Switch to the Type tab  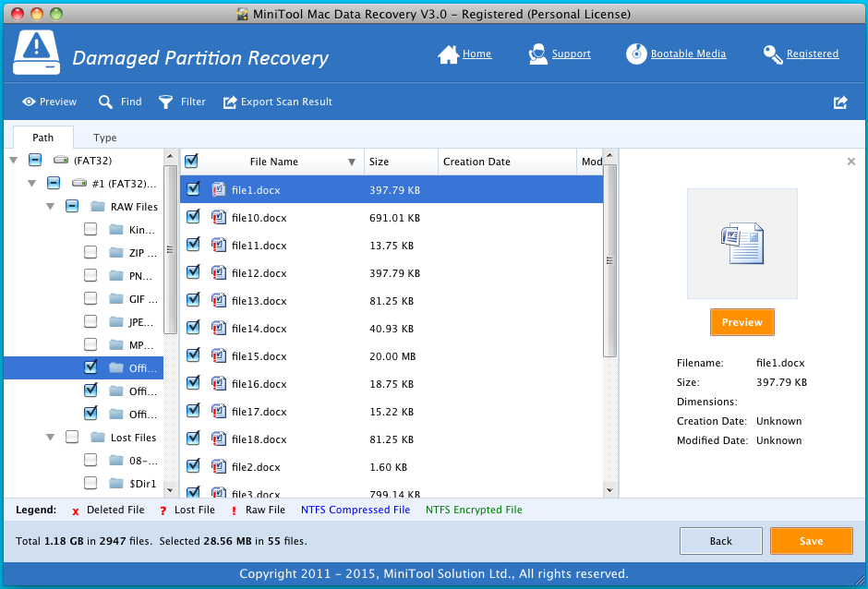pos(104,138)
